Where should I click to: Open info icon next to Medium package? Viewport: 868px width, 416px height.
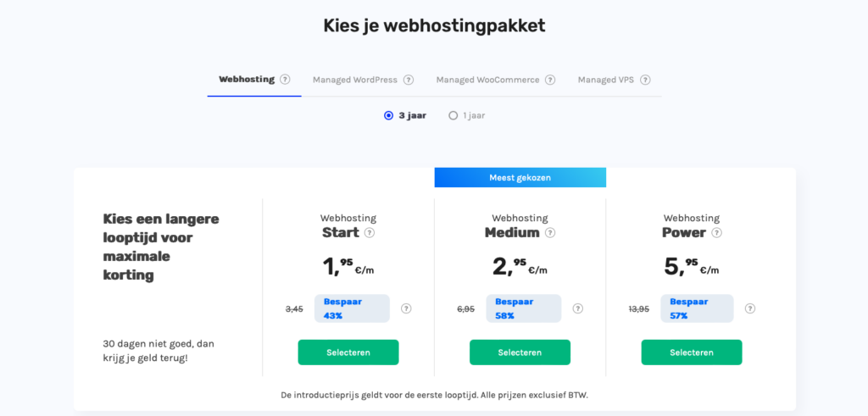pos(551,233)
